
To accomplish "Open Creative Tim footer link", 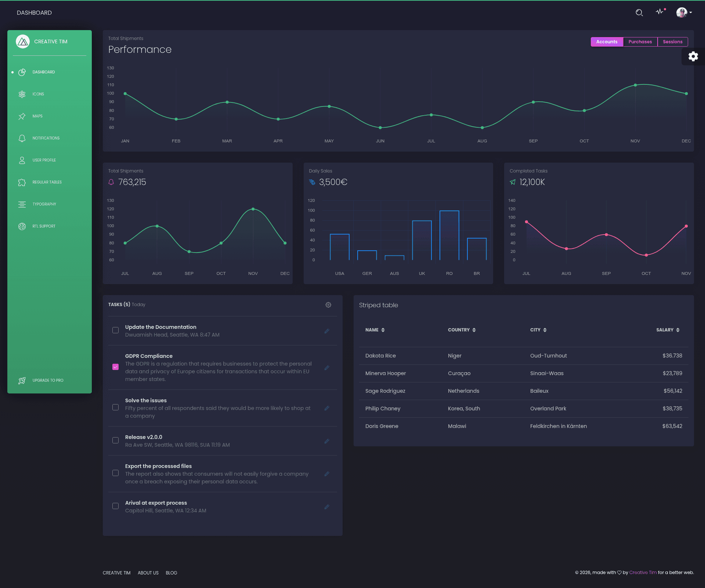I will click(x=117, y=573).
